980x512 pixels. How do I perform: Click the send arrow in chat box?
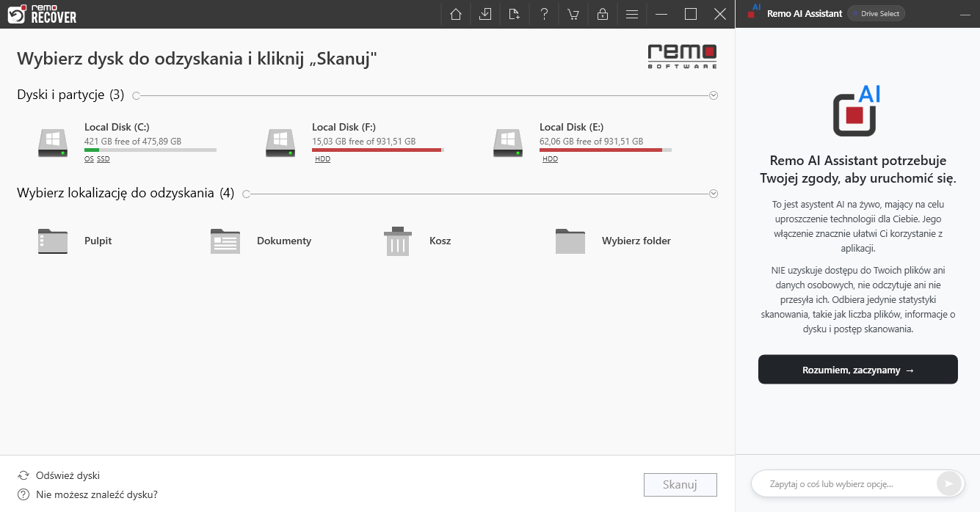point(948,483)
